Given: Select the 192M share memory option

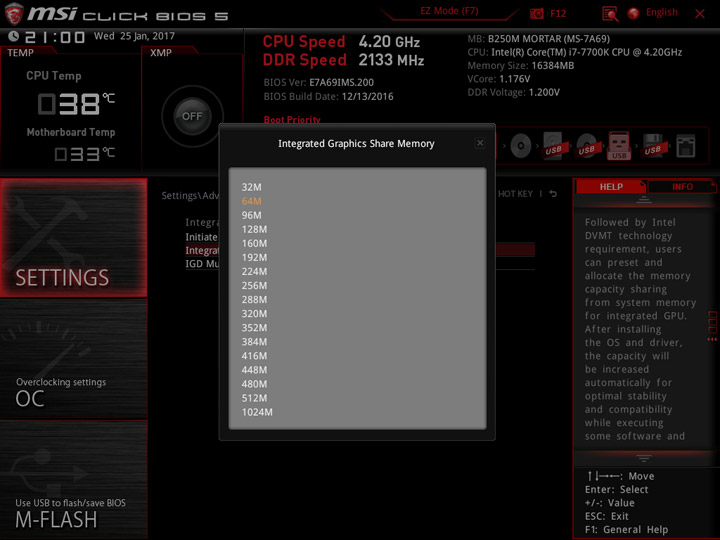Looking at the screenshot, I should coord(254,258).
